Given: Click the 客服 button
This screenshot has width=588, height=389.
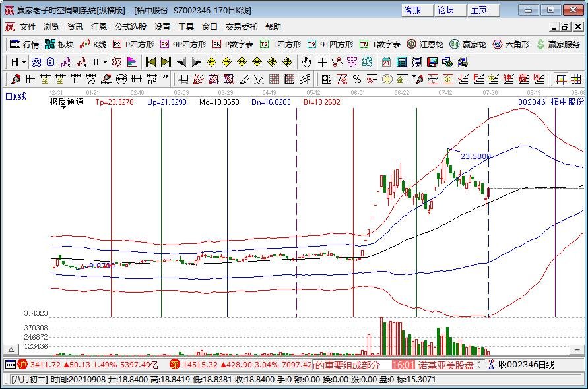Looking at the screenshot, I should pos(412,10).
